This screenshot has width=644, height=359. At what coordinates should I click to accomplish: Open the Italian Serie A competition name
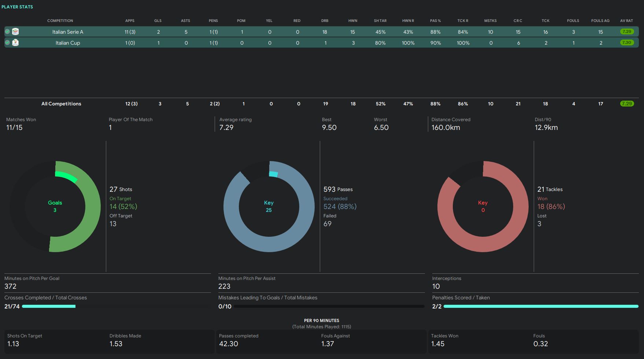pos(68,32)
